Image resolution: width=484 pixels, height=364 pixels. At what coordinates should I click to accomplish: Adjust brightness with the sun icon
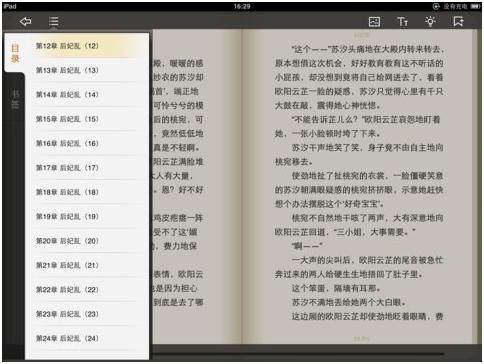(x=430, y=22)
